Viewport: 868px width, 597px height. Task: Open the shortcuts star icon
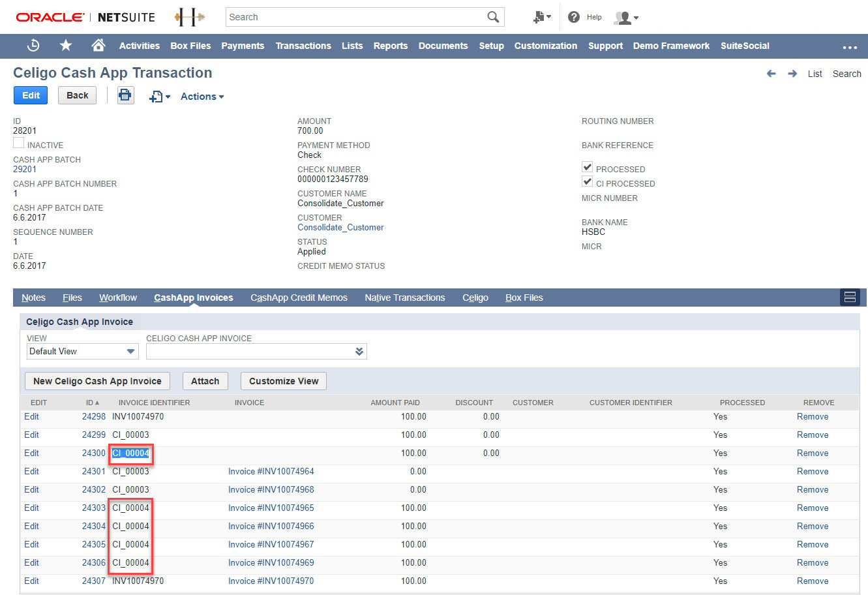click(x=66, y=46)
